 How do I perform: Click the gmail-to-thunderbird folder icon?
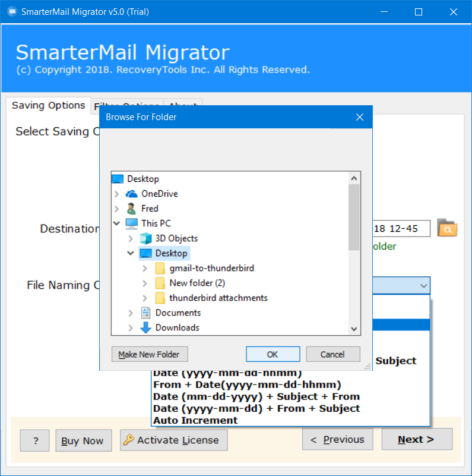point(160,268)
